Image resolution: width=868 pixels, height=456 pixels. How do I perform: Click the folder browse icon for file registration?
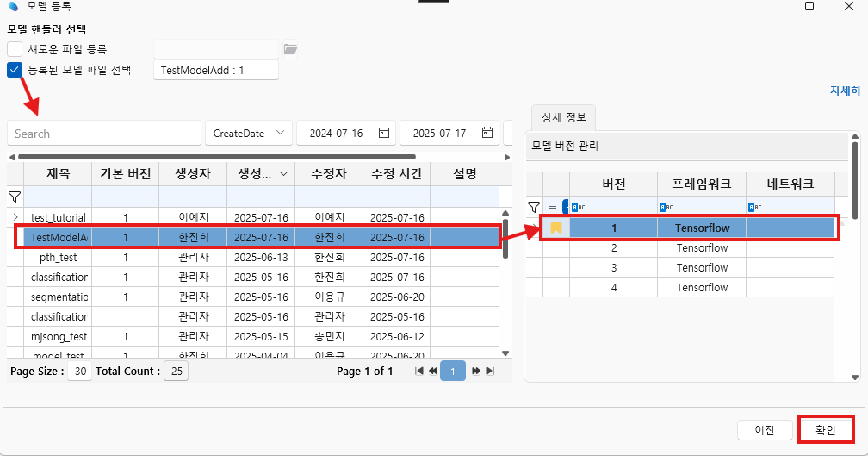(291, 49)
